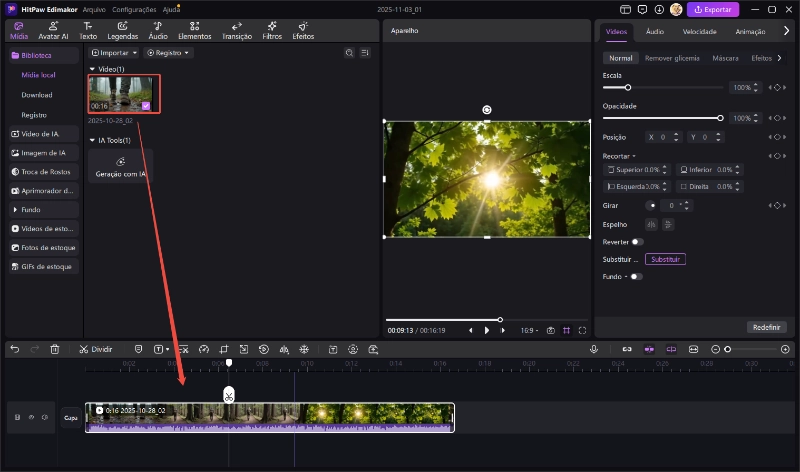The width and height of the screenshot is (800, 472).
Task: Open the Transição panel
Action: pos(237,31)
